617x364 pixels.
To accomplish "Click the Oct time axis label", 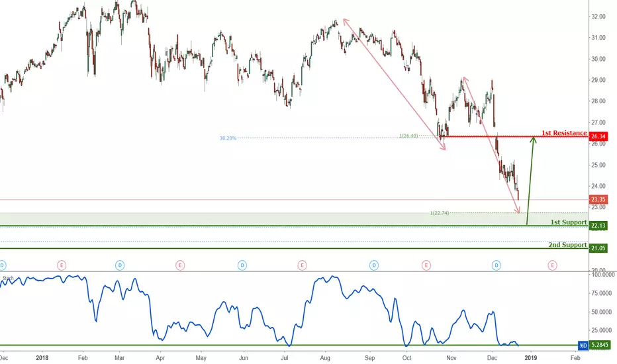I will tap(406, 357).
